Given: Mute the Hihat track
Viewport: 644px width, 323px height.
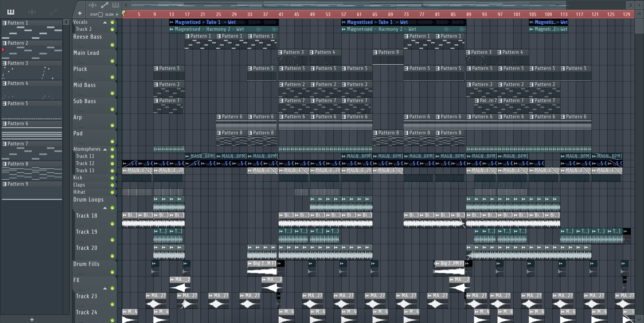Looking at the screenshot, I should pyautogui.click(x=112, y=192).
